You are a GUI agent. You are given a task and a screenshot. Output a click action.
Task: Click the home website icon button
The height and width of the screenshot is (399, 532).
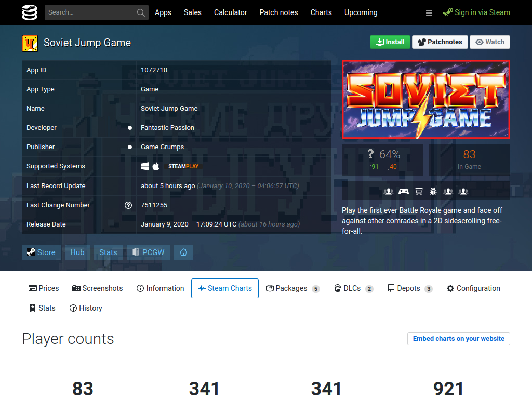183,252
